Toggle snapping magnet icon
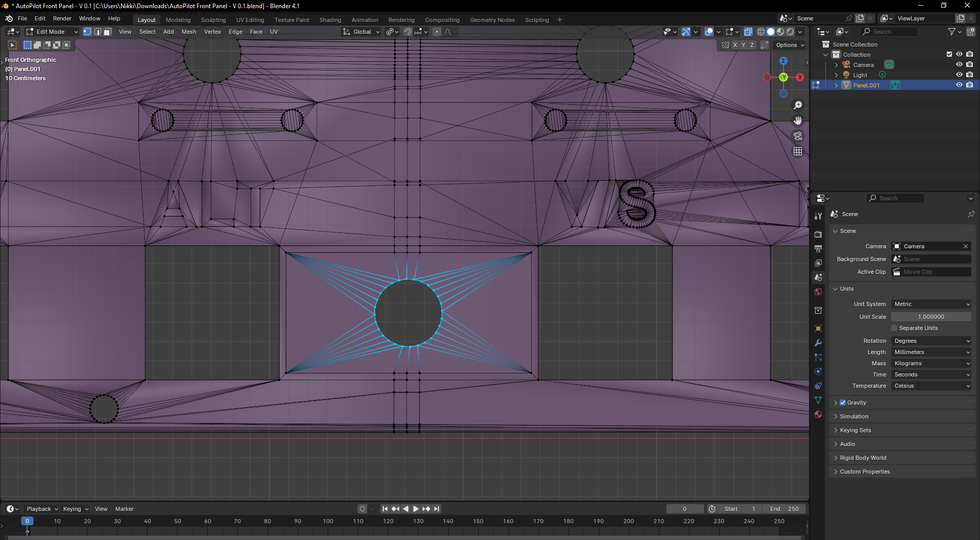This screenshot has width=980, height=540. [x=408, y=32]
